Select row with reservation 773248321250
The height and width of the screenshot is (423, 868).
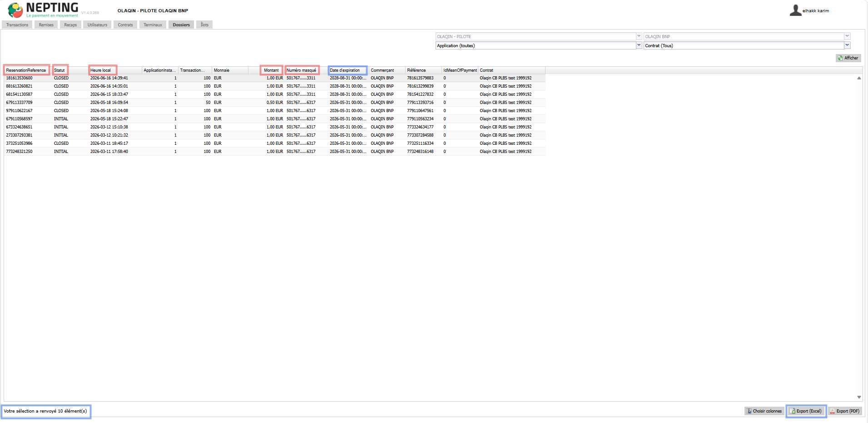pyautogui.click(x=275, y=152)
